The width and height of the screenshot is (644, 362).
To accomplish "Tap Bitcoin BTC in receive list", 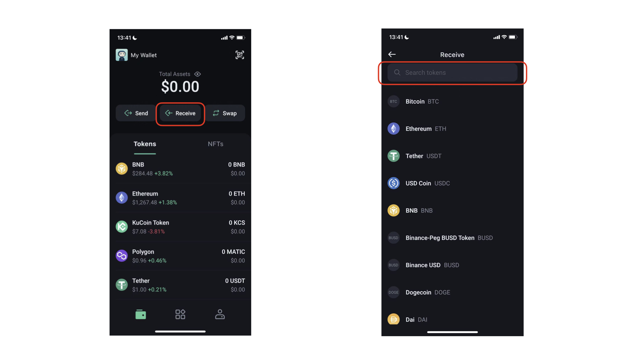I will [x=451, y=101].
